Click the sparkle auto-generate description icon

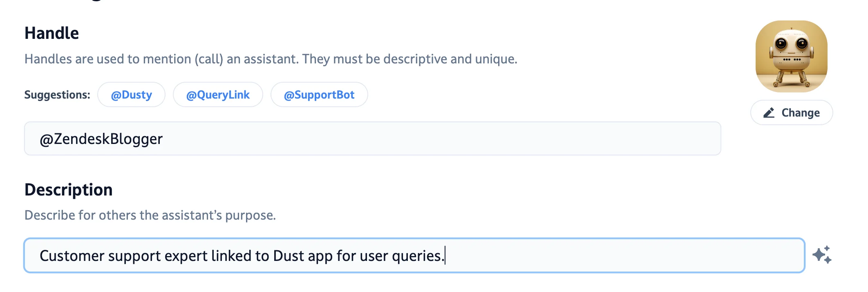tap(822, 255)
